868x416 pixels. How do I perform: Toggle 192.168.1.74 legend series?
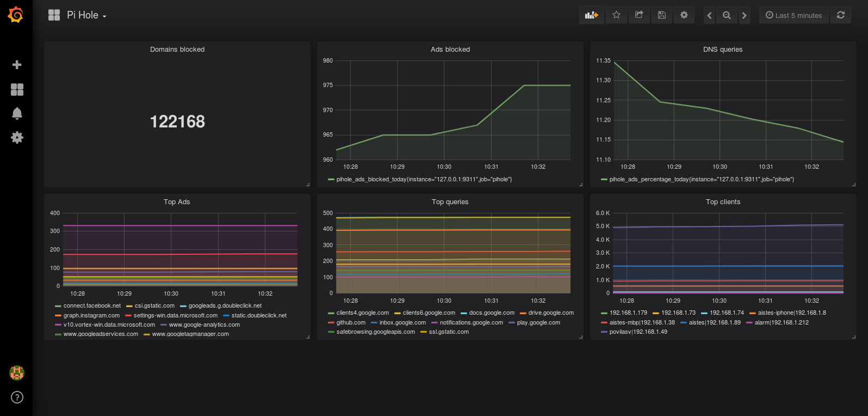(727, 313)
